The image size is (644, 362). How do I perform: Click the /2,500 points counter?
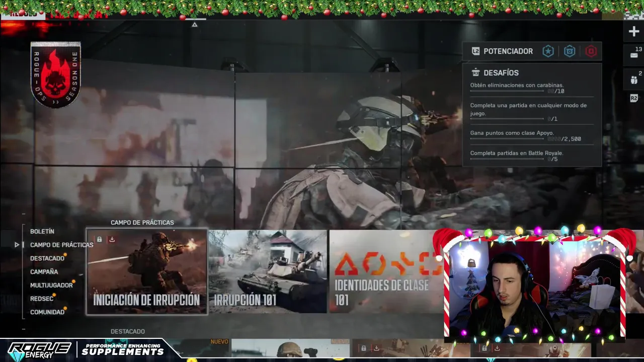click(x=564, y=139)
